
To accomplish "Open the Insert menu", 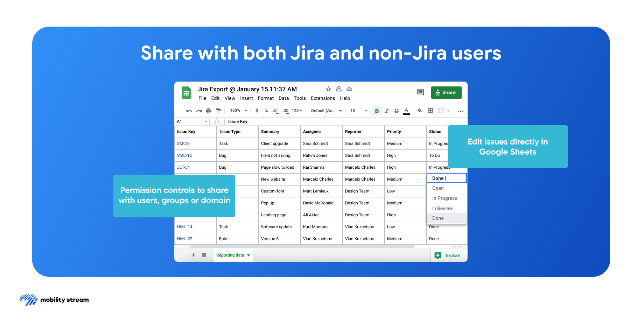I will click(246, 98).
